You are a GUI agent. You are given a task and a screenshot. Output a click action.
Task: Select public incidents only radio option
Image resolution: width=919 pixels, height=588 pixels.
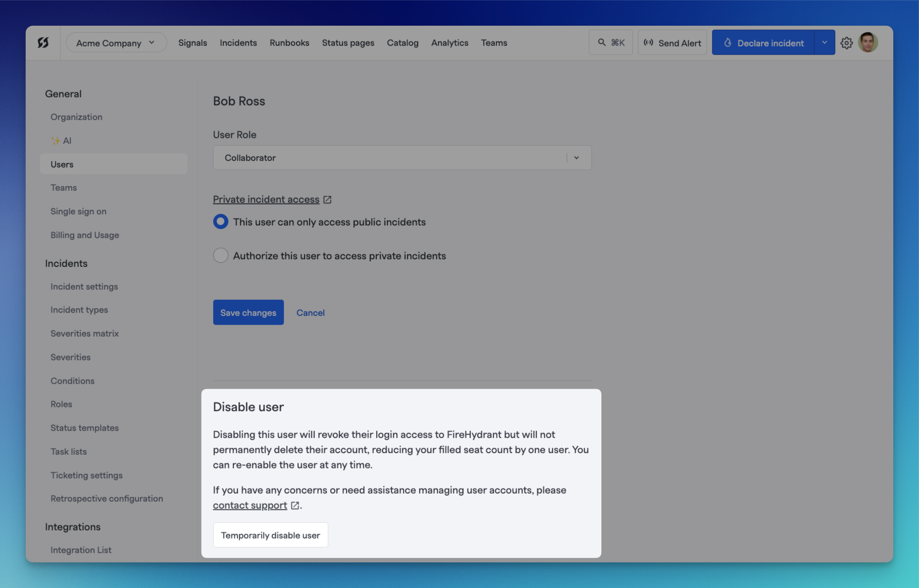[x=221, y=222]
